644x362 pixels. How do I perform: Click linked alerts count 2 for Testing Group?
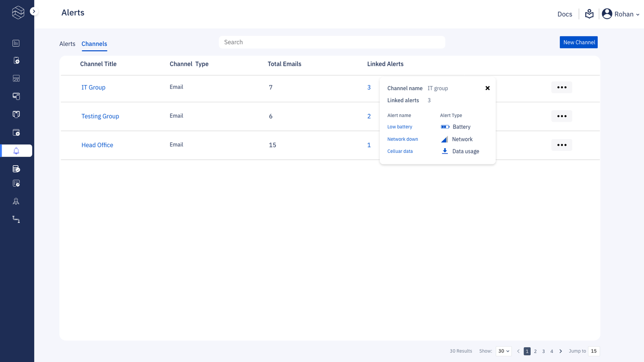tap(369, 116)
